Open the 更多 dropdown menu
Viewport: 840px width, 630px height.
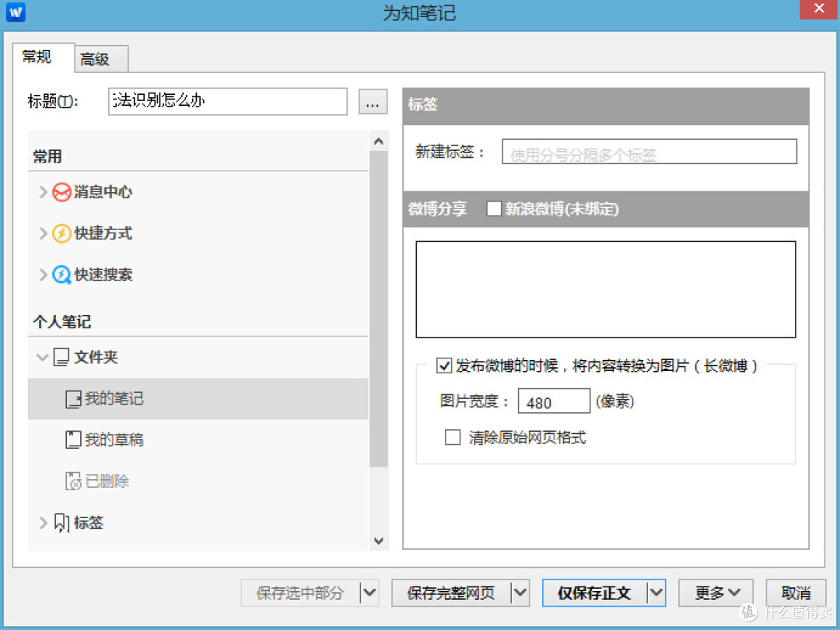point(716,593)
